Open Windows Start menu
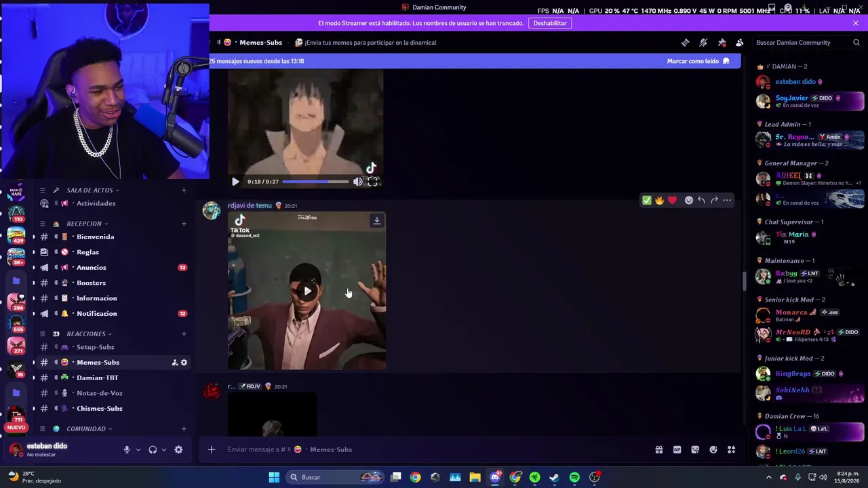This screenshot has height=488, width=868. coord(274,477)
